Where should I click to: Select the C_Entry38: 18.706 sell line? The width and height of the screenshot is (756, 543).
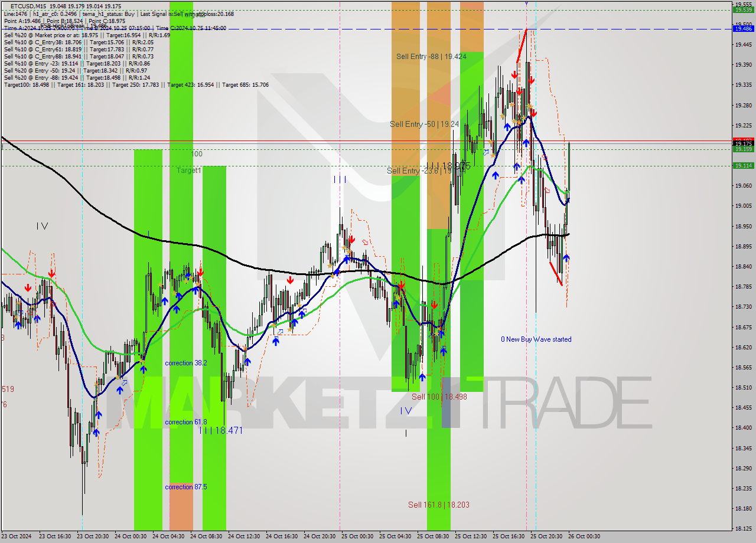79,42
